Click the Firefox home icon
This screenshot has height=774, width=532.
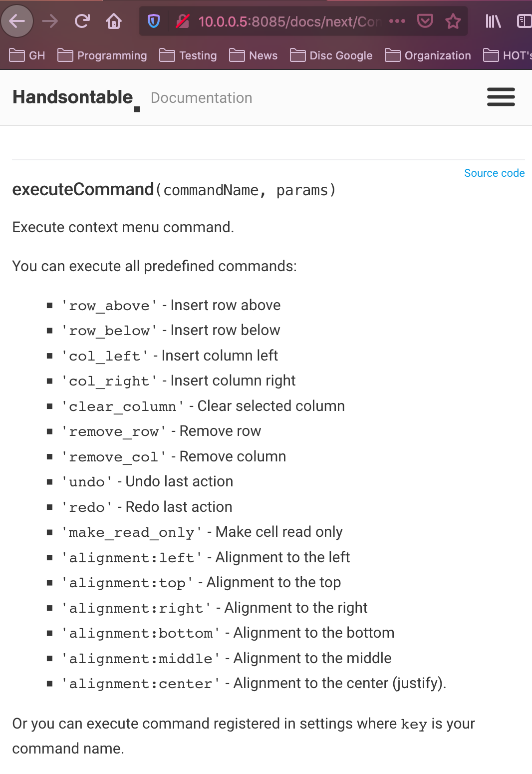coord(113,21)
